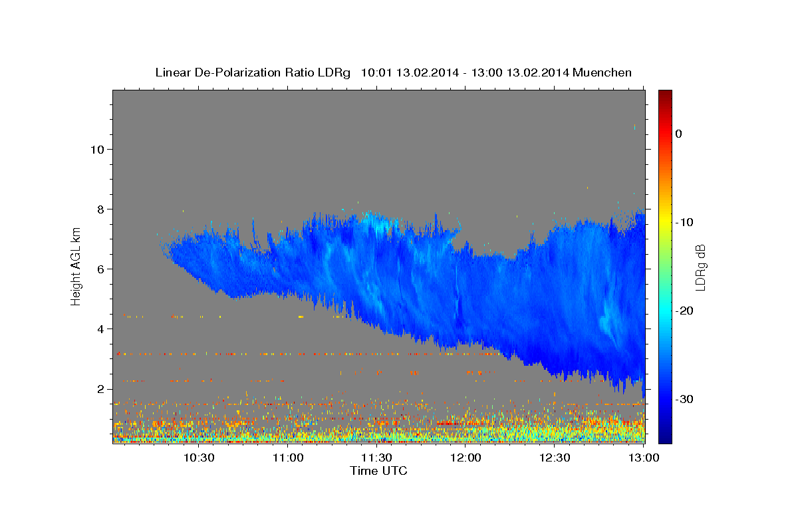Click the start time '10:01 13.02.2014' in title
This screenshot has height=532, width=798.
(409, 72)
